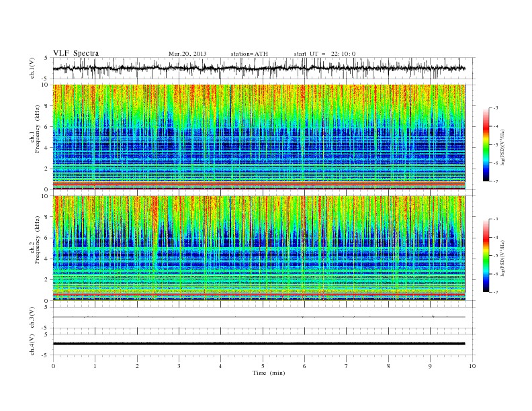Click the "-3" label on ch.1 colorbar
This screenshot has height=411, width=532.
(496, 108)
